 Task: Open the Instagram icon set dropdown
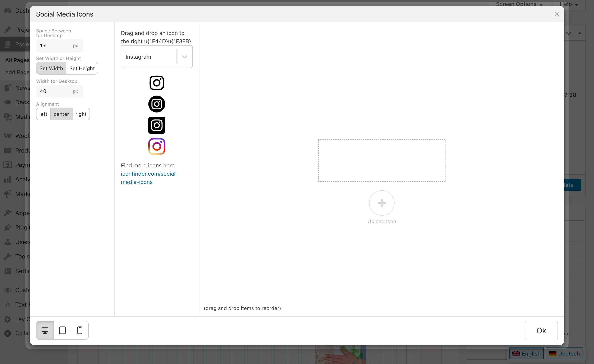(x=157, y=57)
